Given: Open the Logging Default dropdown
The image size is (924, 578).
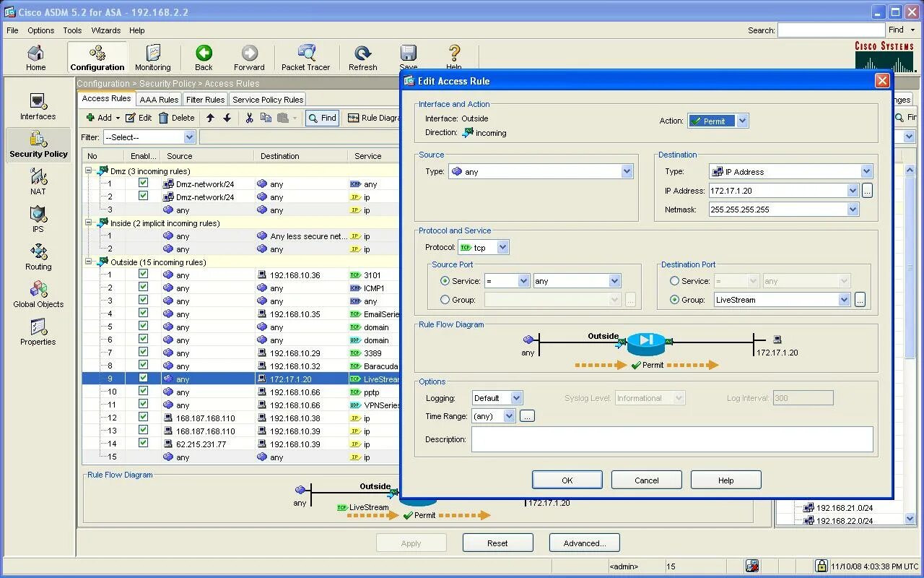Looking at the screenshot, I should (516, 398).
